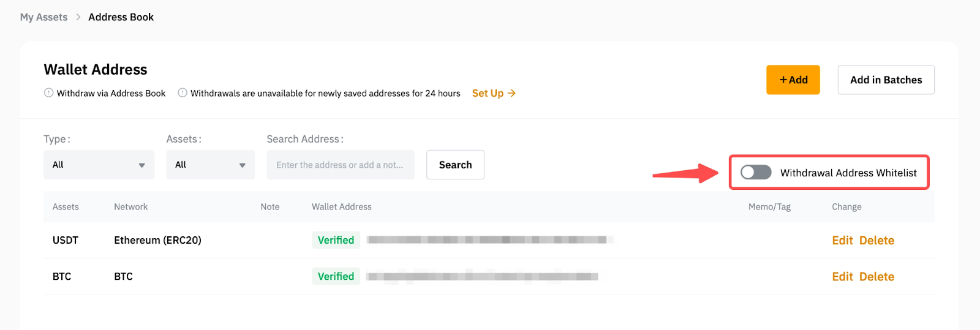980x330 pixels.
Task: Click the chevron in the breadcrumb trail
Action: (78, 17)
